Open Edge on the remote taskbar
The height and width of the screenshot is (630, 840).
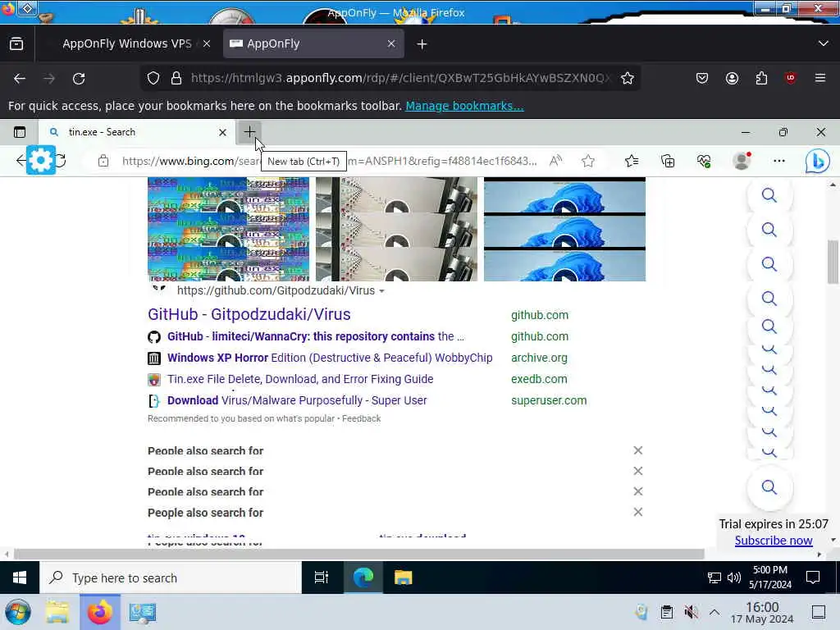click(363, 577)
